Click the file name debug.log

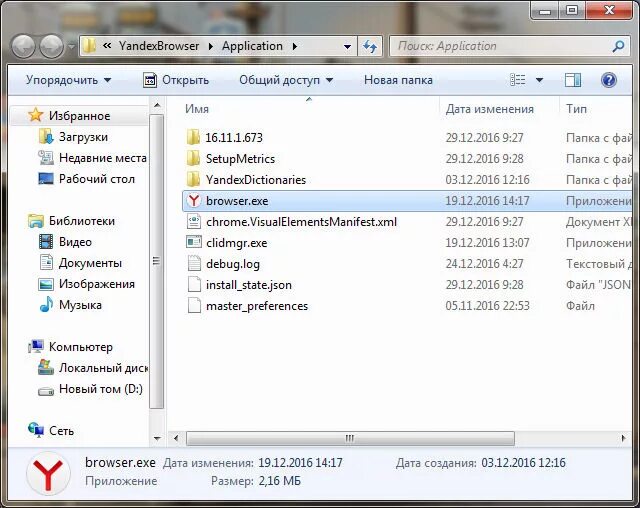coord(233,264)
